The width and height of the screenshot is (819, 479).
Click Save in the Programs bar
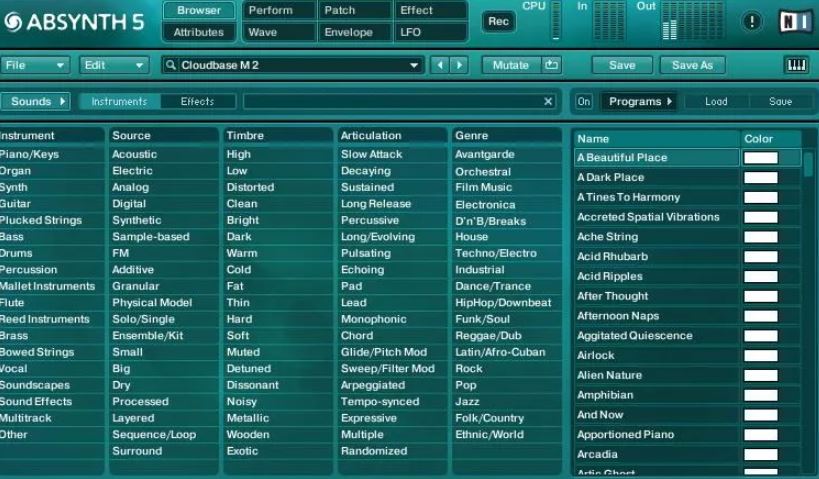[780, 101]
